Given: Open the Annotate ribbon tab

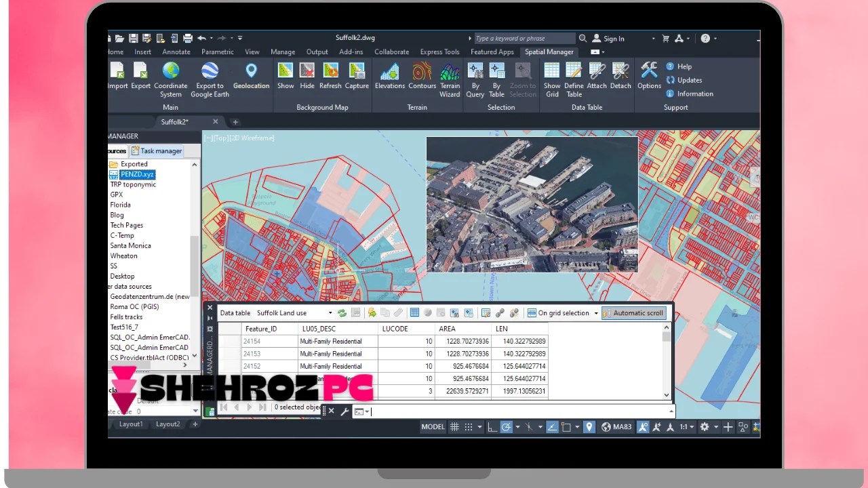Looking at the screenshot, I should point(176,52).
